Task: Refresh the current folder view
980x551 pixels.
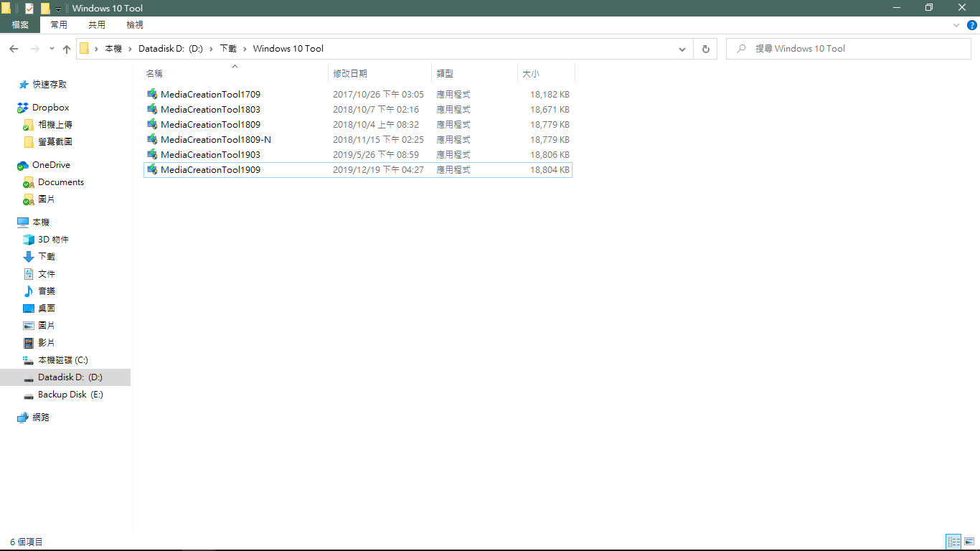Action: pos(706,49)
